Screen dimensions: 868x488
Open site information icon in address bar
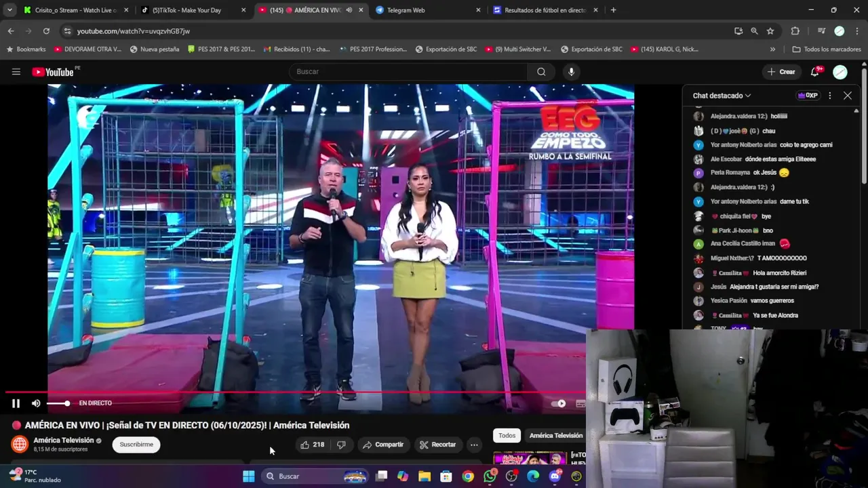66,31
